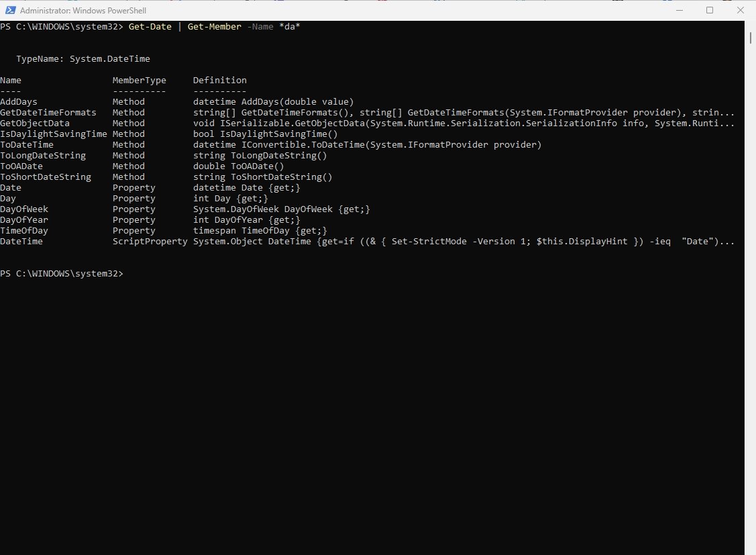Click 'bool IsDaylightSavingTime()' definition

[266, 134]
